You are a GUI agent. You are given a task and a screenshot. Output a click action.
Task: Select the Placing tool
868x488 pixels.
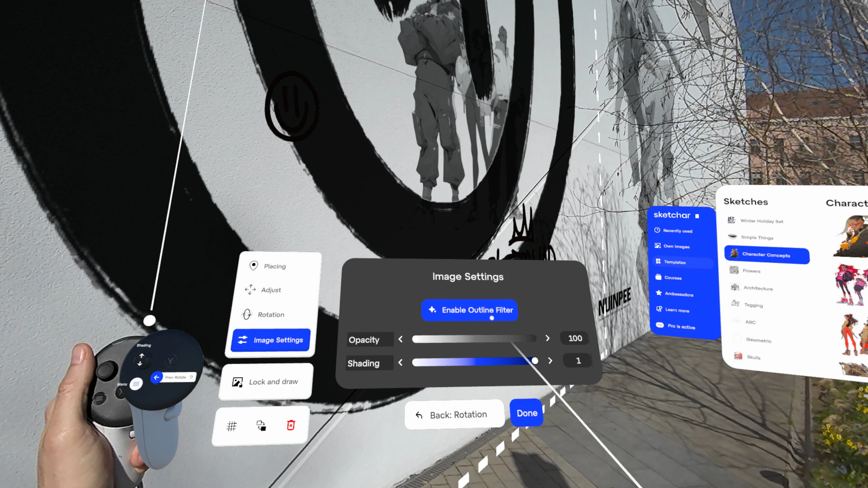[275, 266]
